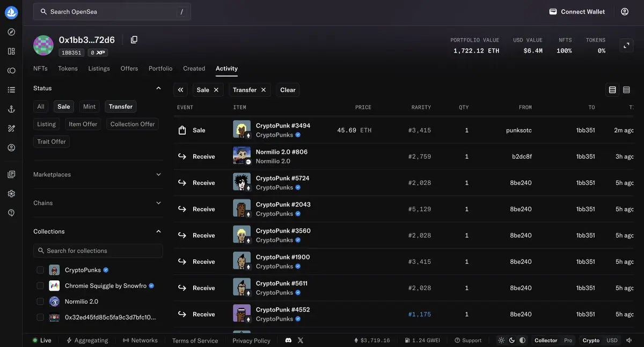Open the Discord icon in footer
Viewport: 644px width, 347px height.
[288, 340]
